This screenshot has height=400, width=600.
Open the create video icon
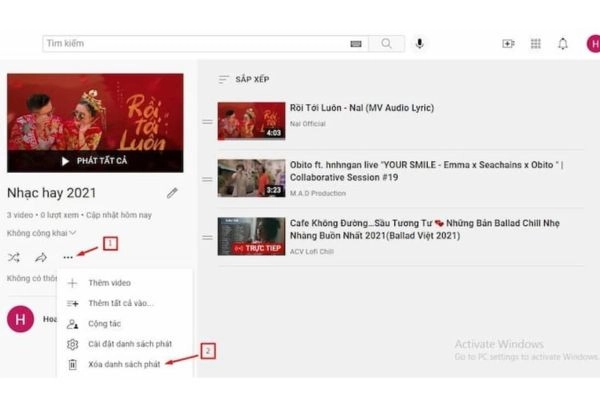click(x=508, y=44)
